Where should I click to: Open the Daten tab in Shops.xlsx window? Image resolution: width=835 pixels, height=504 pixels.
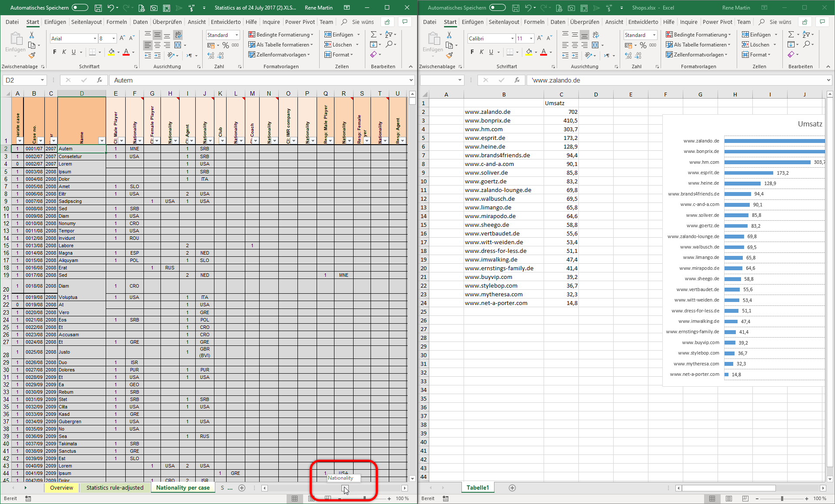[x=558, y=22]
